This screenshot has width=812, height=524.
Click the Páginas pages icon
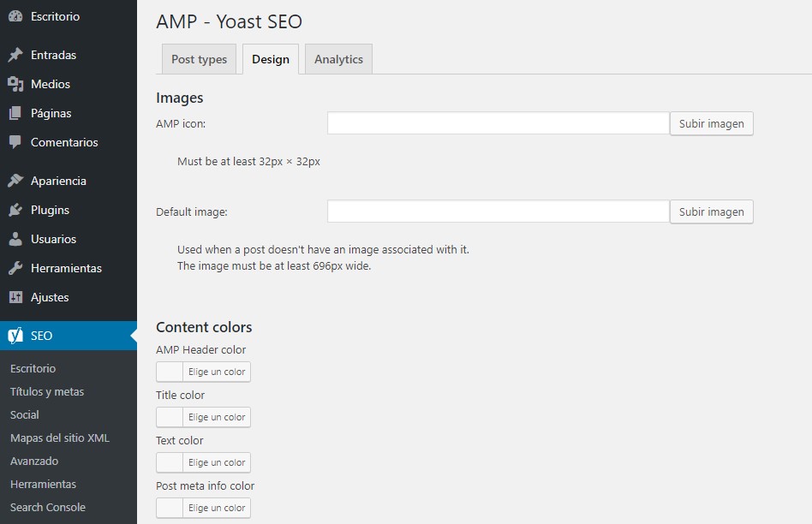(x=15, y=113)
